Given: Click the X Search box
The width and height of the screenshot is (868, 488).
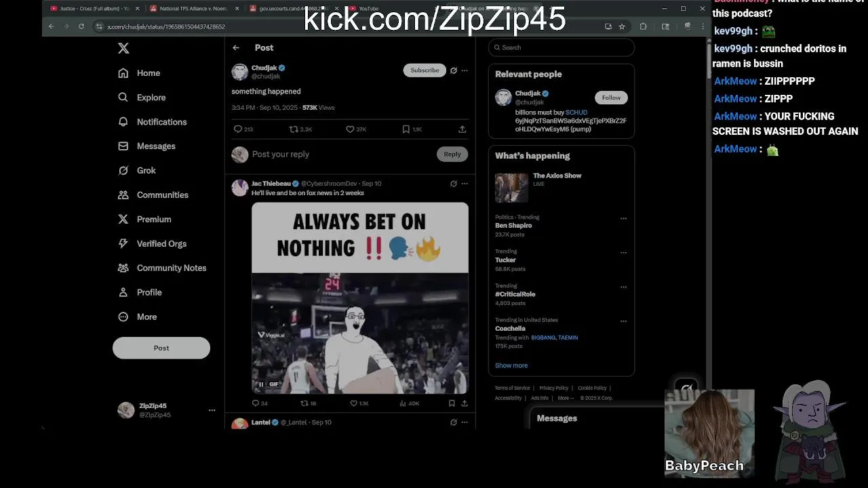Looking at the screenshot, I should coord(561,47).
